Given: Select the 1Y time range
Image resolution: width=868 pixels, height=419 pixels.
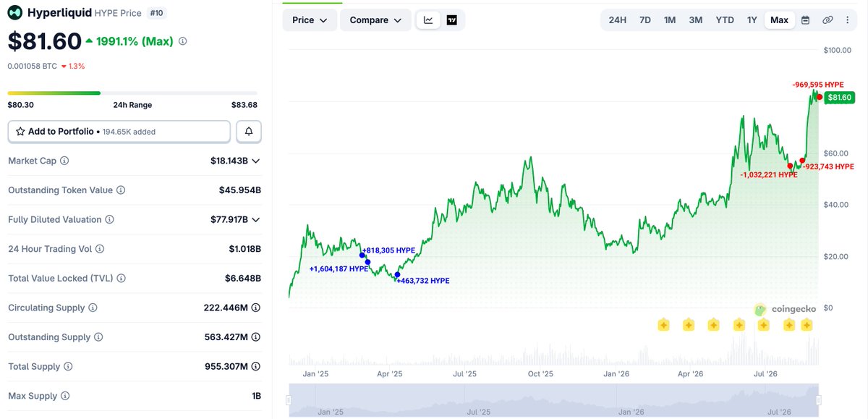Looking at the screenshot, I should 752,20.
